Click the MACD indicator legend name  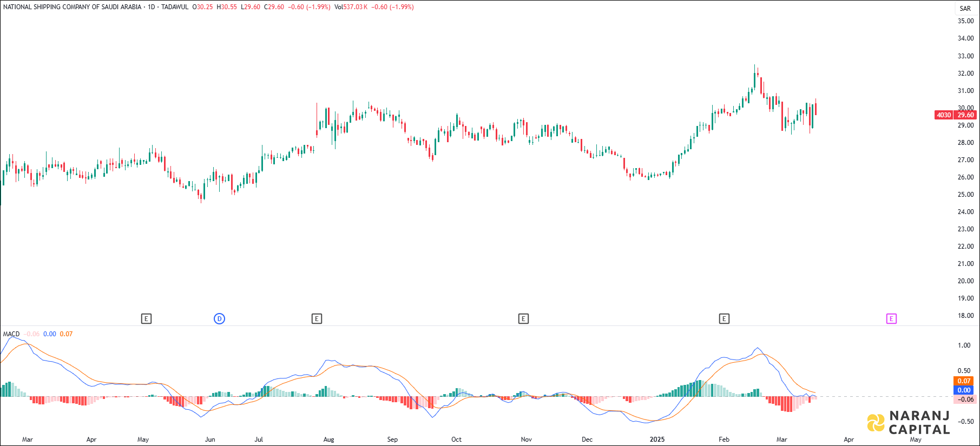click(x=11, y=334)
